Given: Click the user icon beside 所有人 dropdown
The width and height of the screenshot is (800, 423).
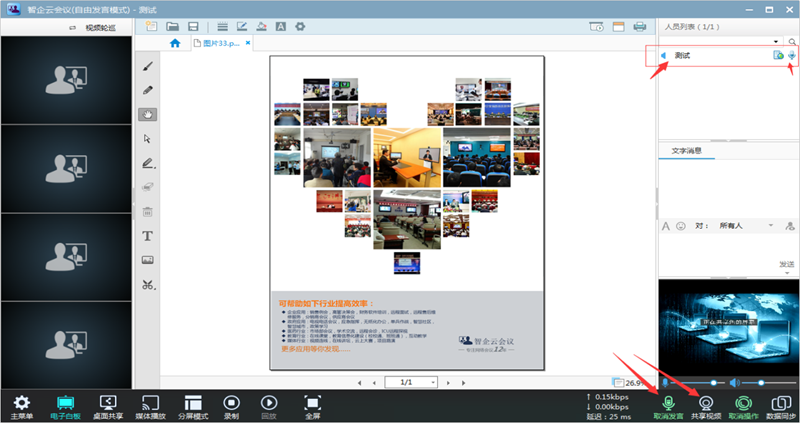Looking at the screenshot, I should (790, 226).
